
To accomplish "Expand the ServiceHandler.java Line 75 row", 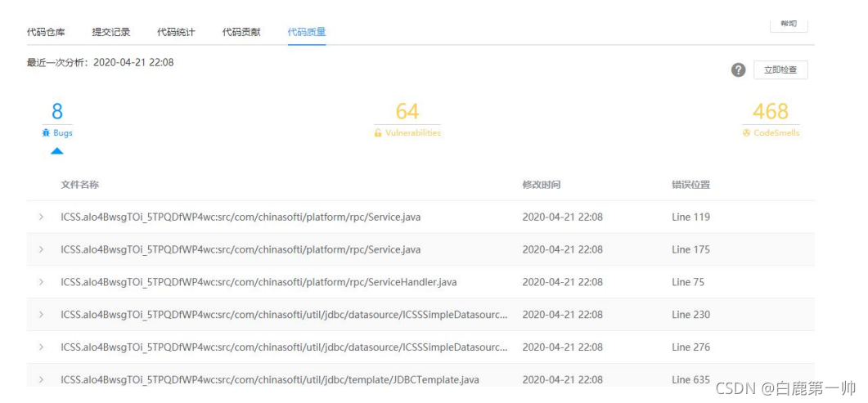I will [41, 282].
